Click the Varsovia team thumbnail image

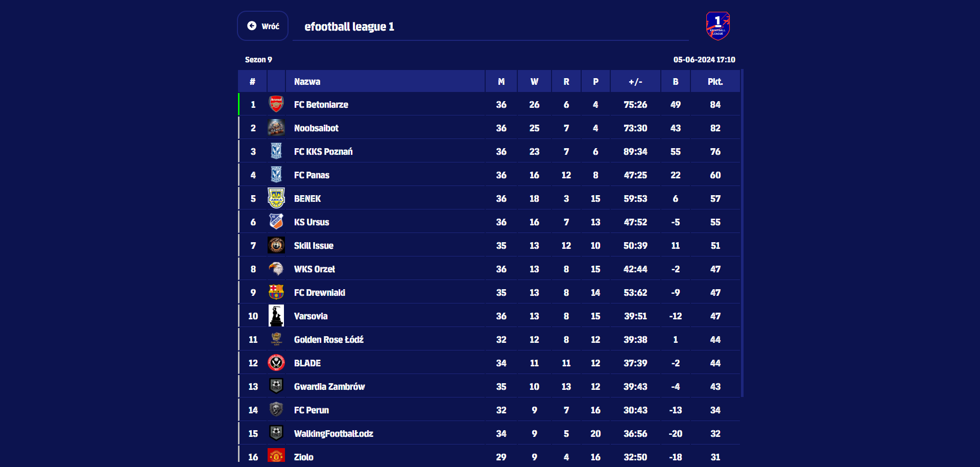276,316
